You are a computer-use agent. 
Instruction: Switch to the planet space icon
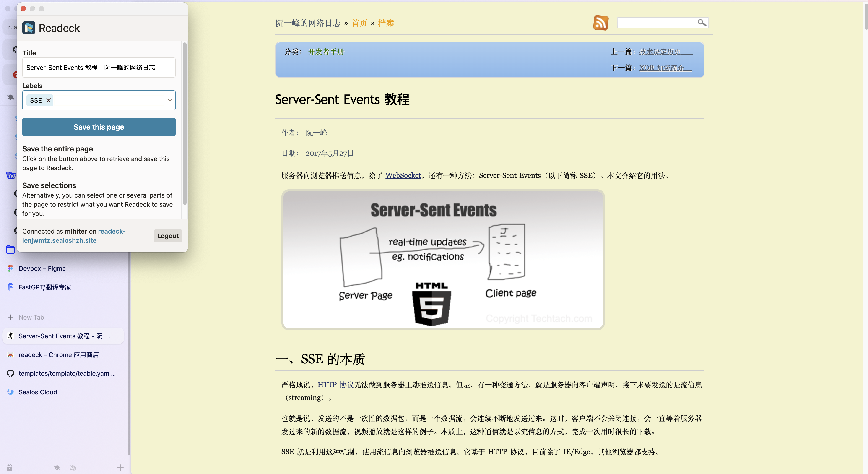[x=57, y=468]
